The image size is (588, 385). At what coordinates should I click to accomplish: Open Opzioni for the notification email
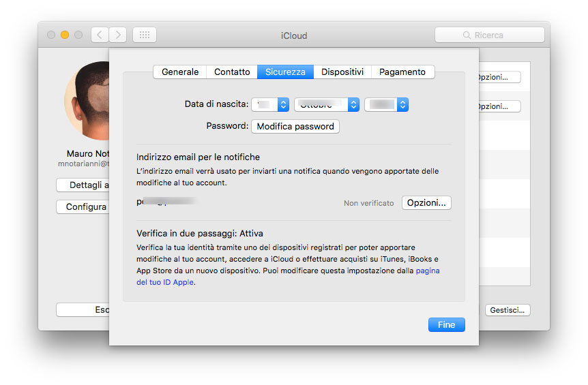click(426, 202)
